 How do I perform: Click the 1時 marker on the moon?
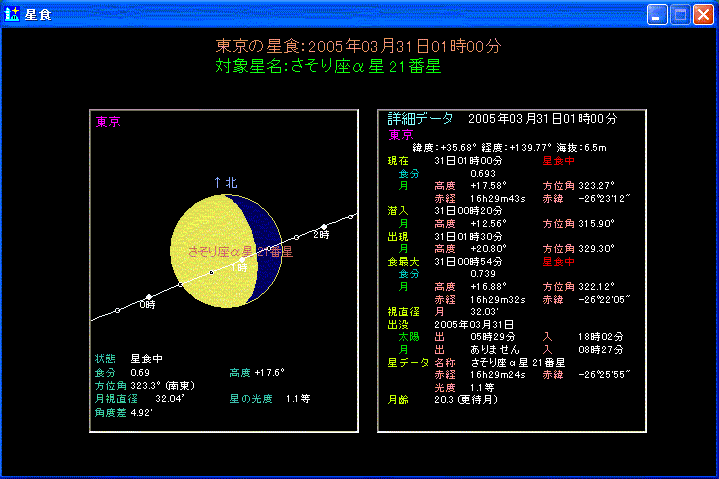[240, 265]
